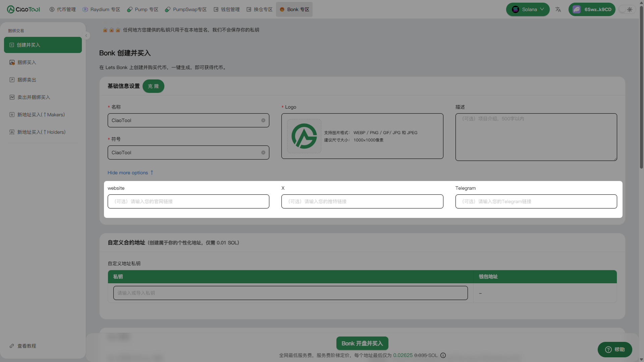Select 捆绑买入 in sidebar
Image resolution: width=644 pixels, height=362 pixels.
pos(43,62)
